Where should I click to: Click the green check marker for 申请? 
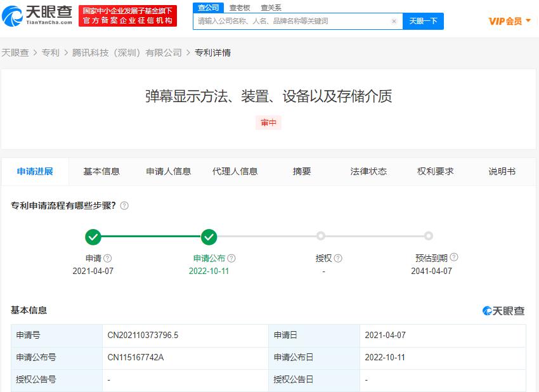[x=93, y=237]
